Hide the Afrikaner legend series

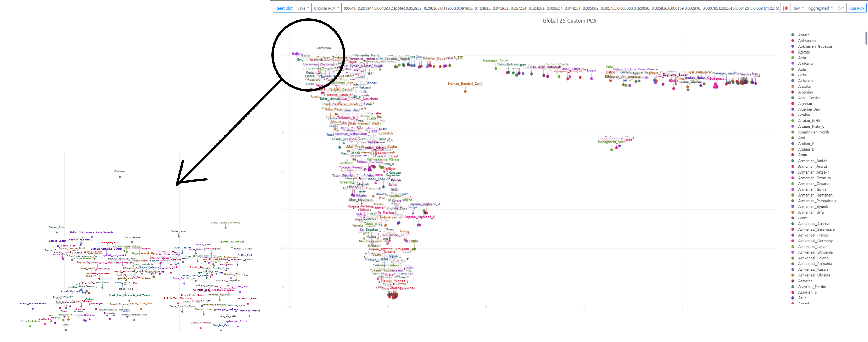tap(806, 64)
